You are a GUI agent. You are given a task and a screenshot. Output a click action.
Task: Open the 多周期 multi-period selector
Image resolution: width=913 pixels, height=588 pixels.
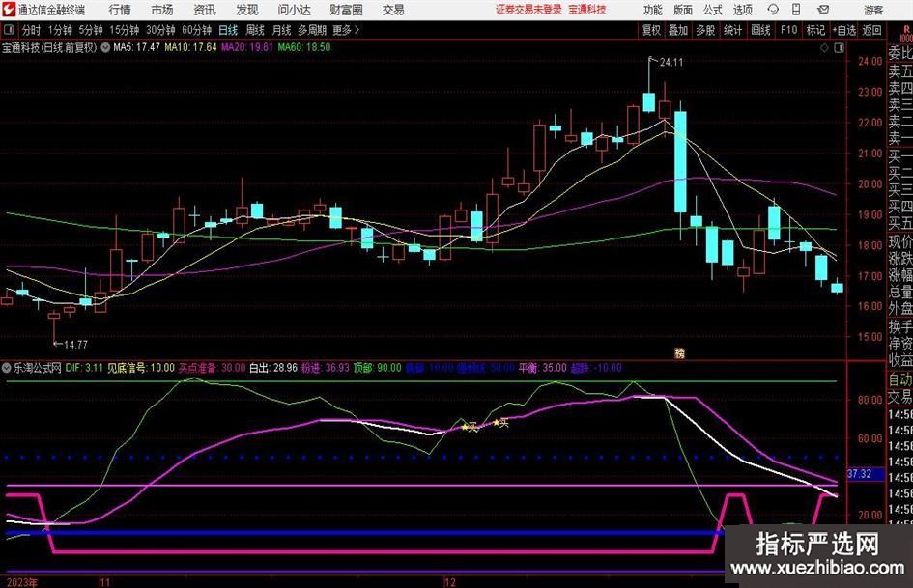point(312,30)
